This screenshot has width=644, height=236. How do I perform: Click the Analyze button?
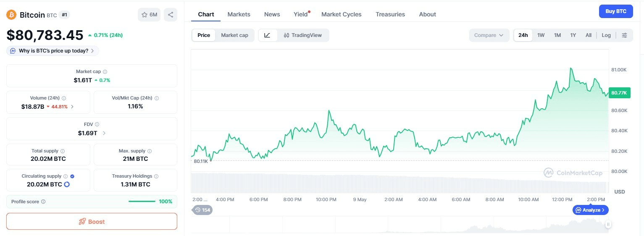pos(590,210)
